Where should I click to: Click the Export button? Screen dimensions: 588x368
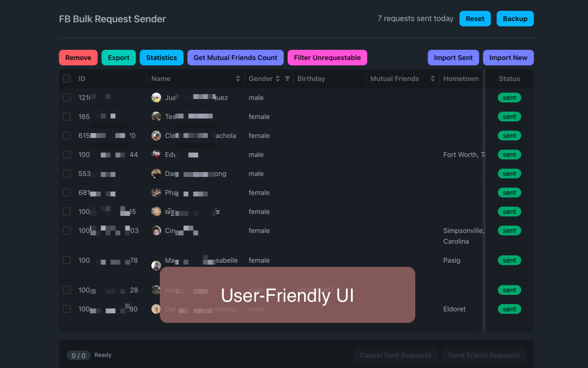coord(119,57)
